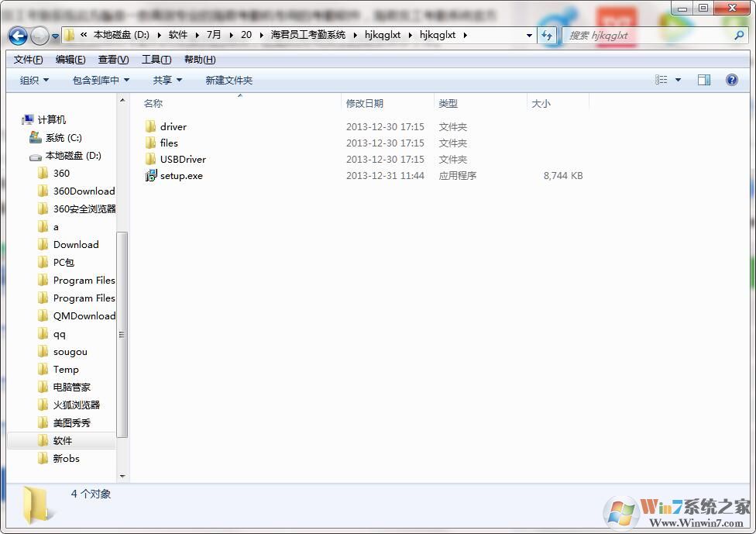The width and height of the screenshot is (756, 534).
Task: Open the 帮助(H) menu
Action: click(x=200, y=60)
